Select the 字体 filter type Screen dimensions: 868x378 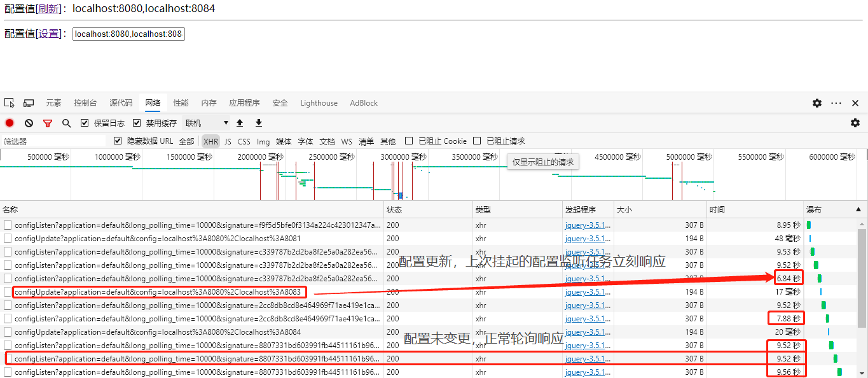(305, 141)
